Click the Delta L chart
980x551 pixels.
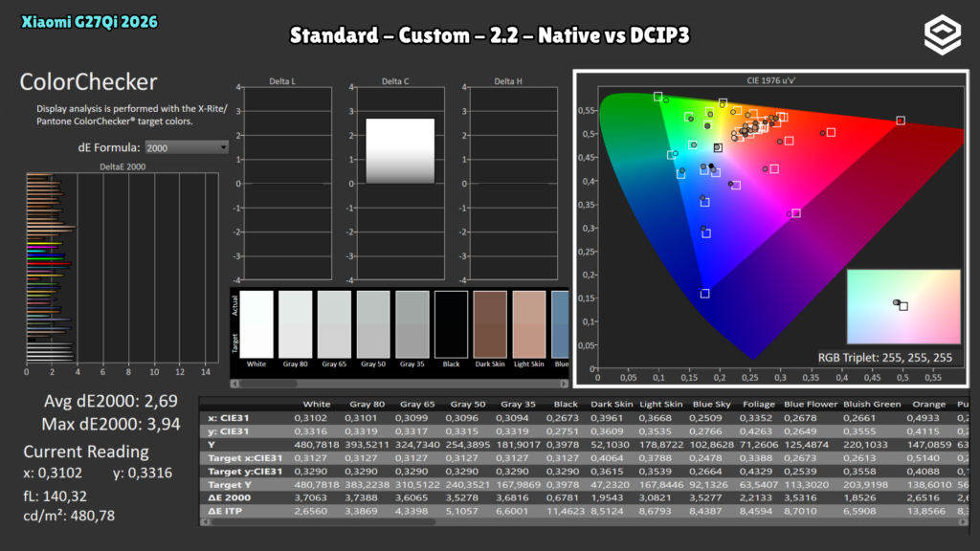pos(287,183)
